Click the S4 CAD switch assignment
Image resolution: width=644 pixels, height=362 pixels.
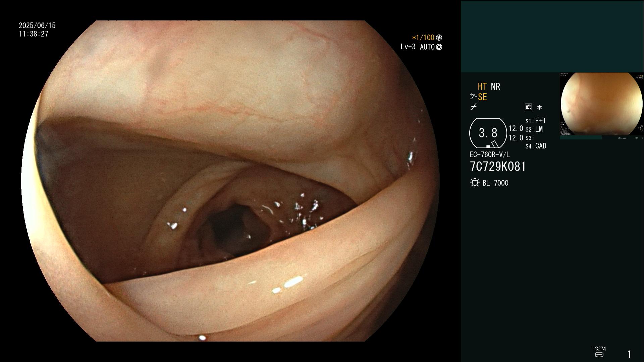pyautogui.click(x=536, y=146)
